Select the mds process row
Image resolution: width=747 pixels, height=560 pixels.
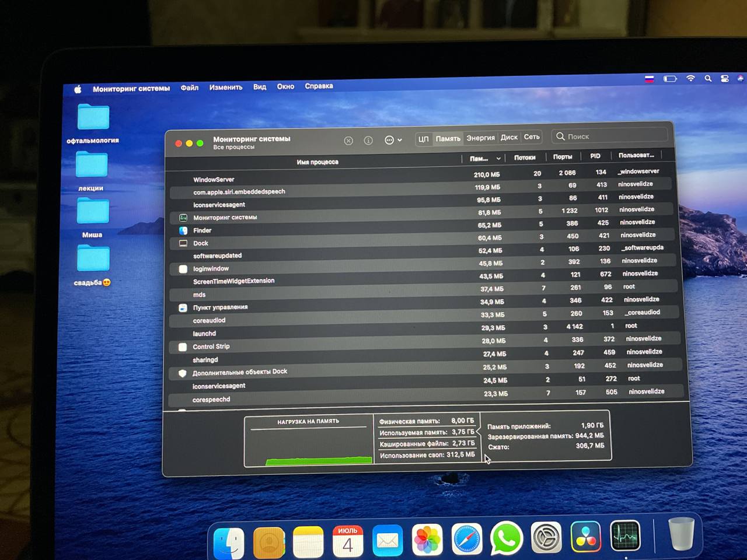click(424, 292)
